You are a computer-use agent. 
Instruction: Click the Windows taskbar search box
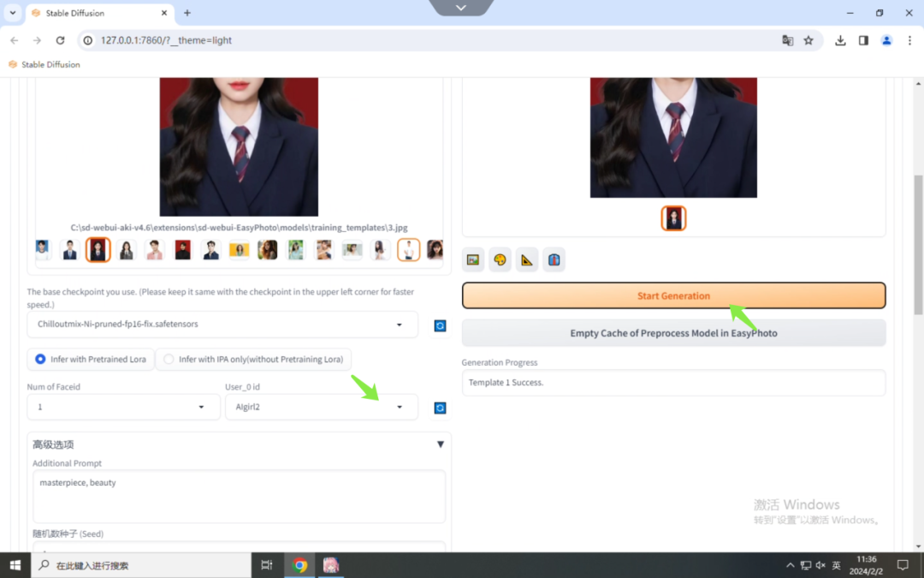(141, 565)
